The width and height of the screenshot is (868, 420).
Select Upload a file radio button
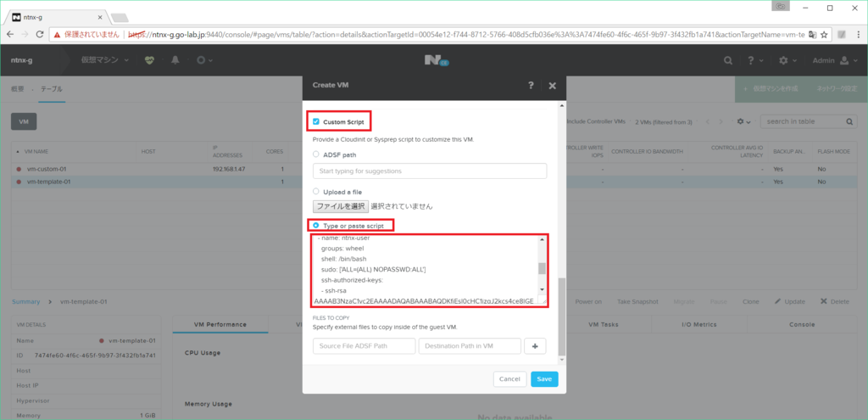(316, 191)
